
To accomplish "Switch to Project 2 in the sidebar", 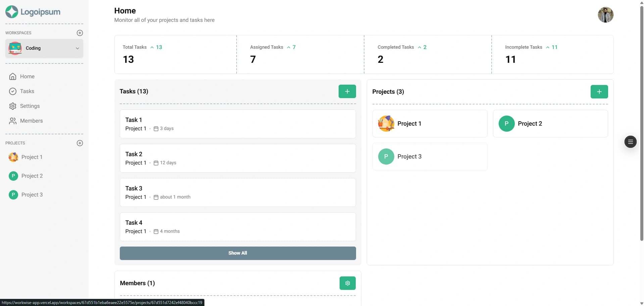I will point(32,176).
